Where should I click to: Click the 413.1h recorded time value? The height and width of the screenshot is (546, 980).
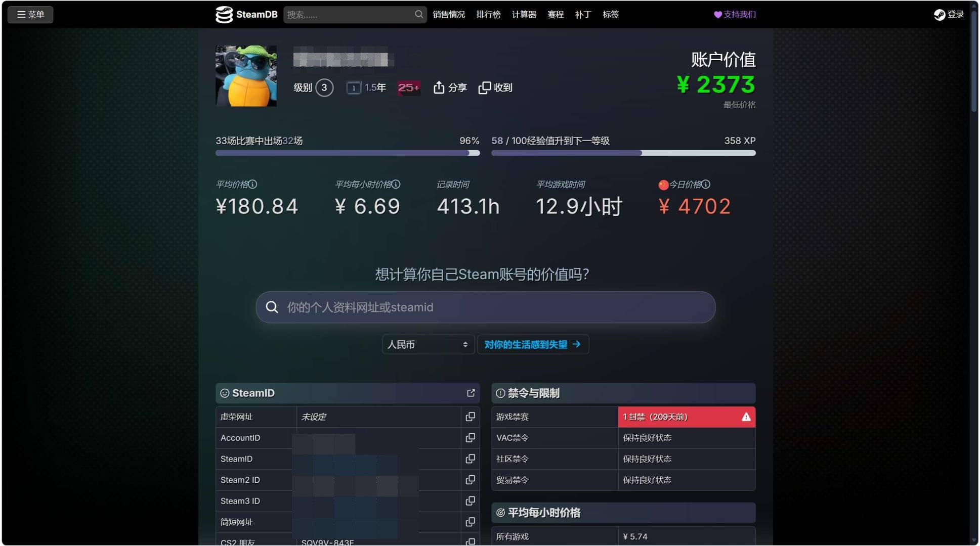click(x=468, y=207)
